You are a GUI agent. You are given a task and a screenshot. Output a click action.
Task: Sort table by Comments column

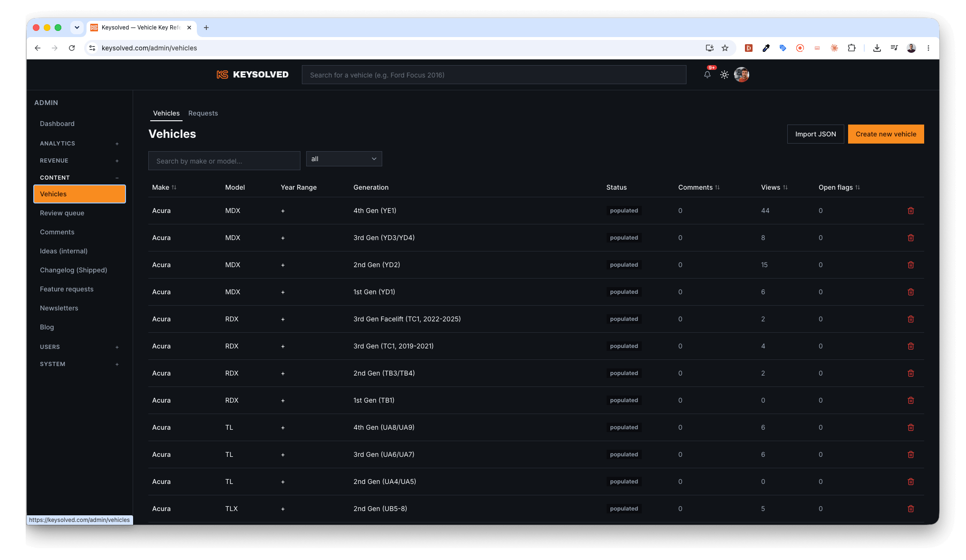[x=699, y=187]
